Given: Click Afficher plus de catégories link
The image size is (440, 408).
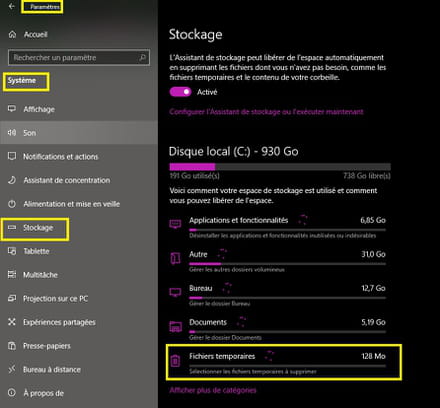Looking at the screenshot, I should [213, 390].
